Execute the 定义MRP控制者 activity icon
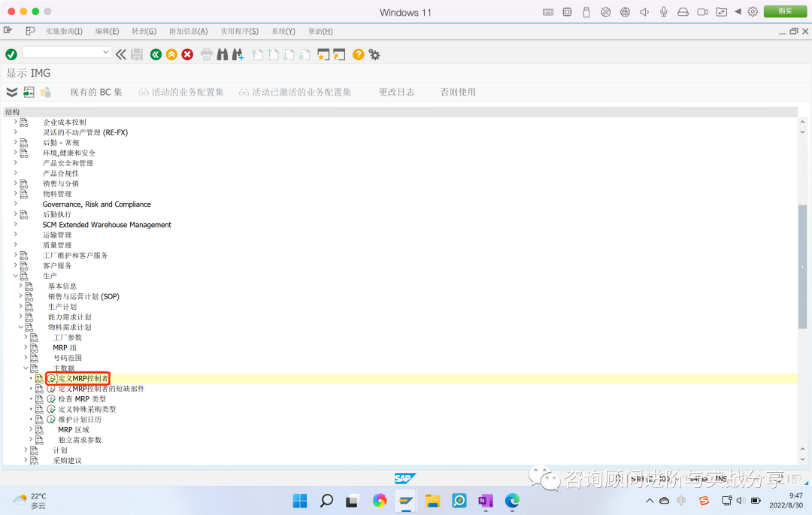Image resolution: width=812 pixels, height=515 pixels. click(x=52, y=378)
